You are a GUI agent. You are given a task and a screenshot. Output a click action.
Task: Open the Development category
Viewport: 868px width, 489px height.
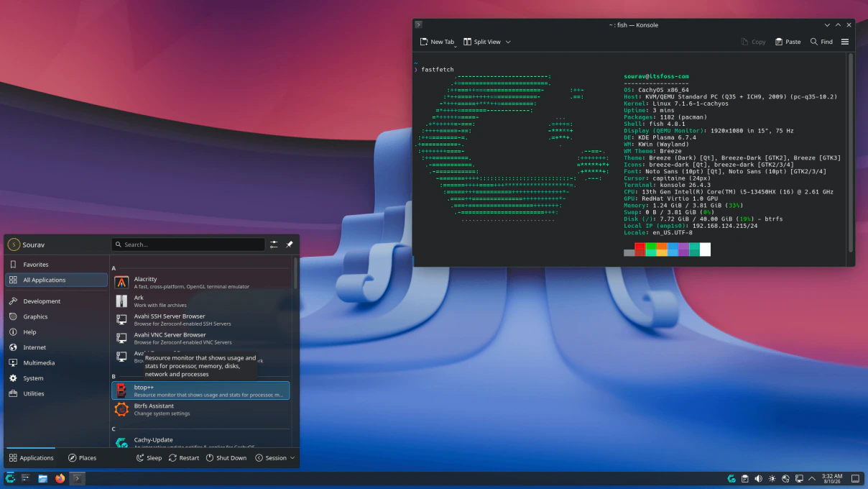pyautogui.click(x=57, y=301)
